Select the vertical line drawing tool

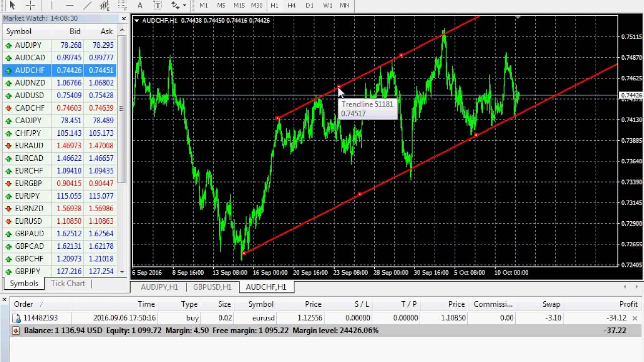[x=51, y=5]
